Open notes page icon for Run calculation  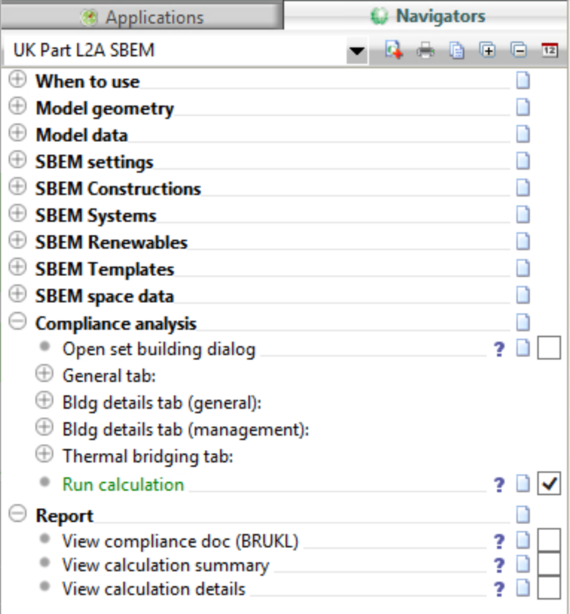tap(523, 484)
